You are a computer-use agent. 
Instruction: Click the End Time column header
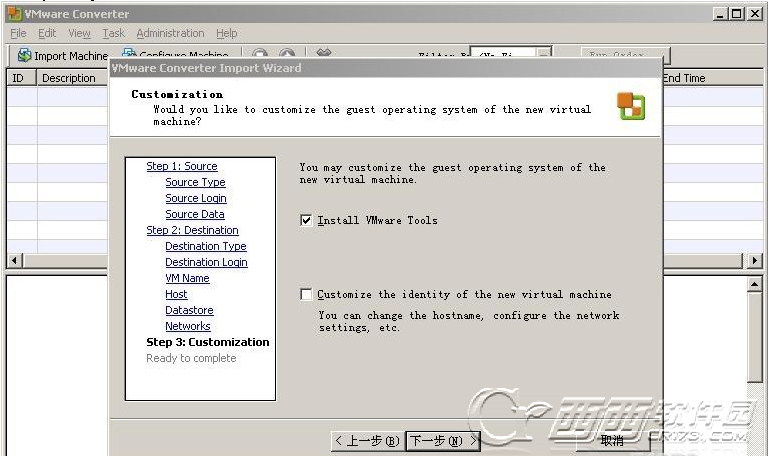pyautogui.click(x=711, y=78)
